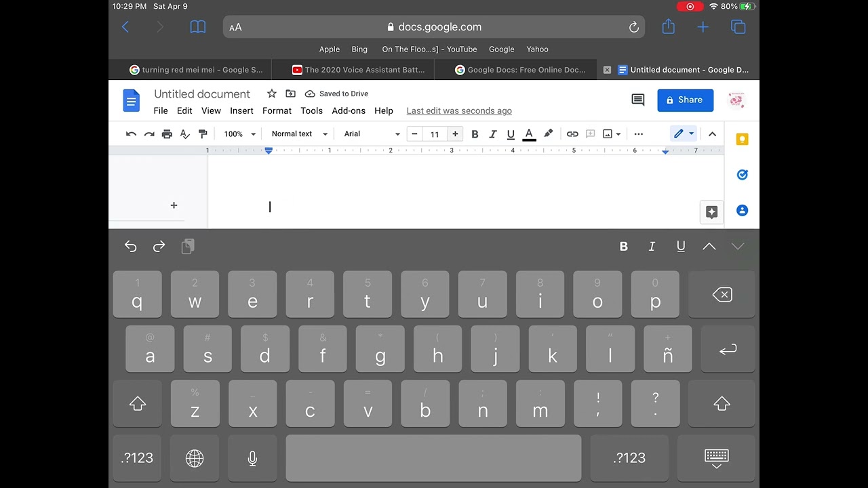The width and height of the screenshot is (868, 488).
Task: Toggle bold on the keyboard shortcut bar
Action: (x=624, y=247)
